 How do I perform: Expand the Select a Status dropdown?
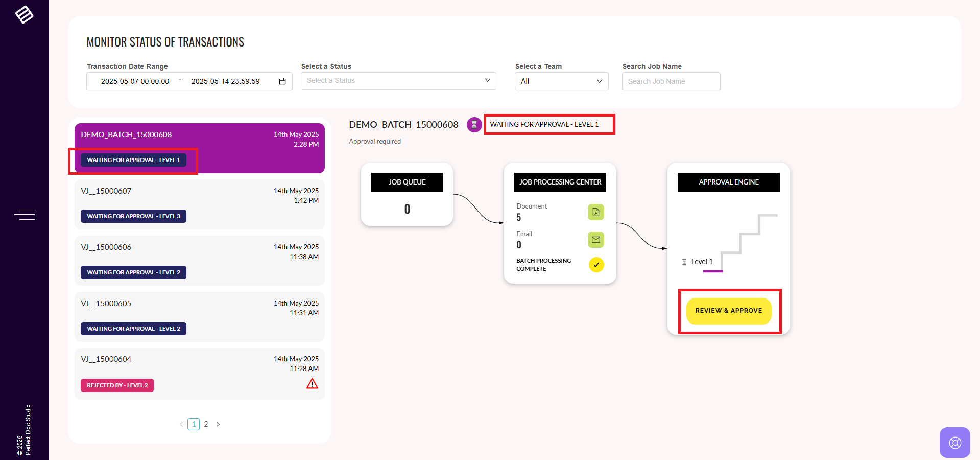[398, 81]
